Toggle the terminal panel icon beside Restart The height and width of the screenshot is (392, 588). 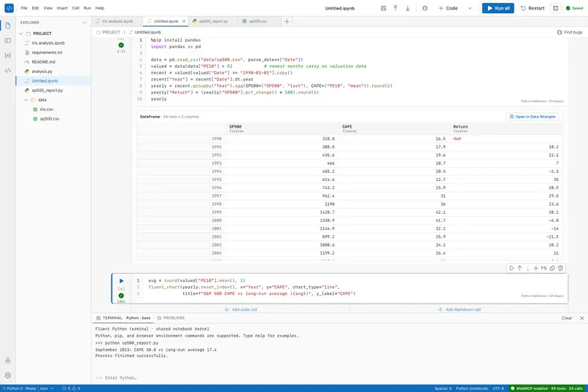pos(556,8)
